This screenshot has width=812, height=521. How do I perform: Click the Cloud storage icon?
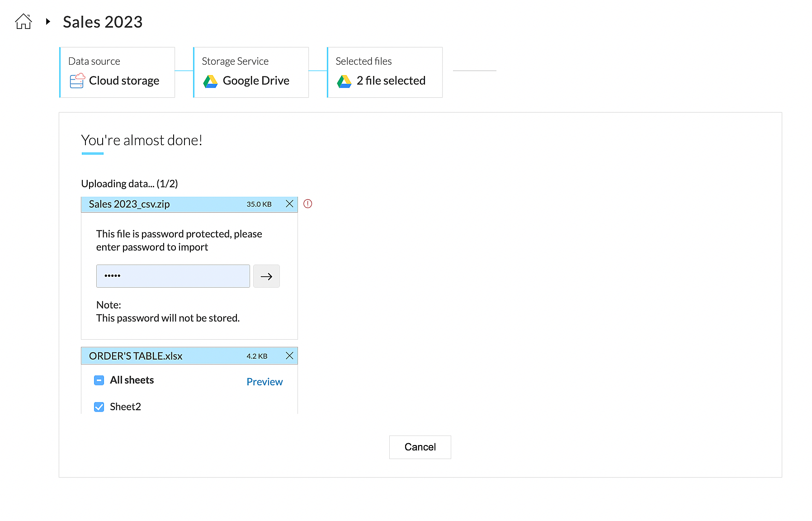tap(77, 81)
